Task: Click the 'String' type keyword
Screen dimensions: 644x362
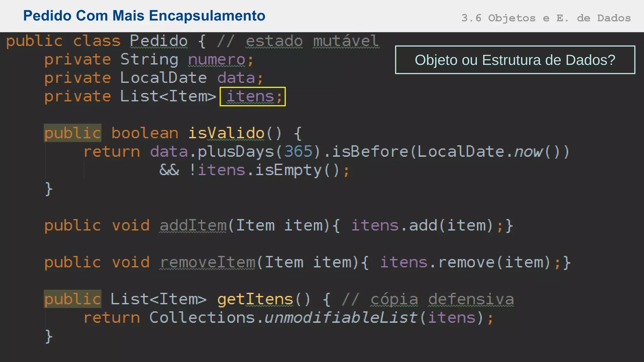Action: (149, 60)
